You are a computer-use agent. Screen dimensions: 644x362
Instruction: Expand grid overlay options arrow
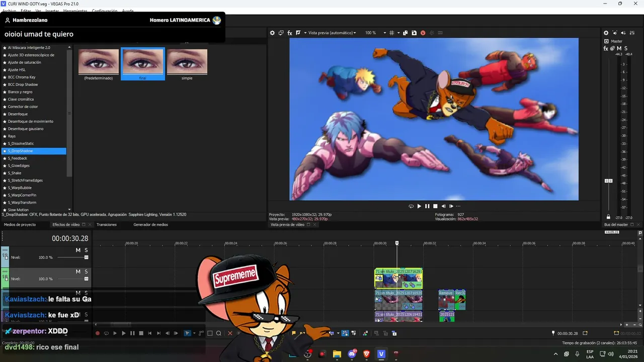pos(398,33)
